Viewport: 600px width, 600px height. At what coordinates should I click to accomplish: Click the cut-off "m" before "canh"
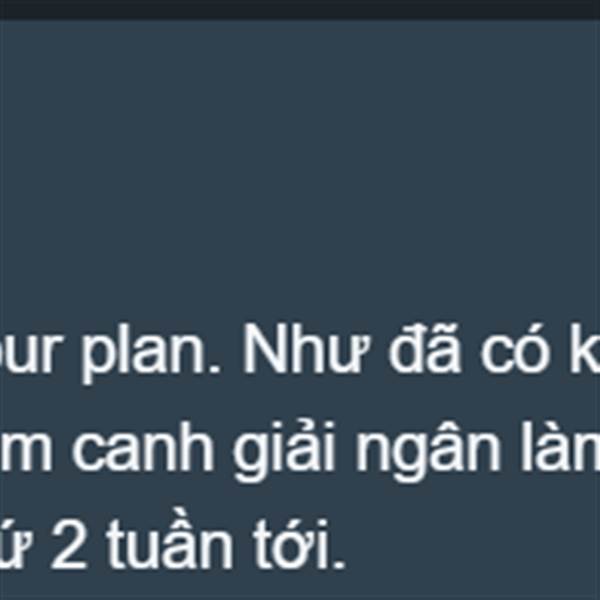[x=25, y=452]
